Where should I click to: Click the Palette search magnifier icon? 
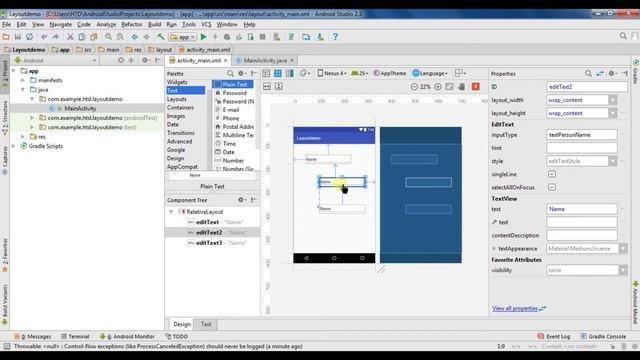(230, 73)
